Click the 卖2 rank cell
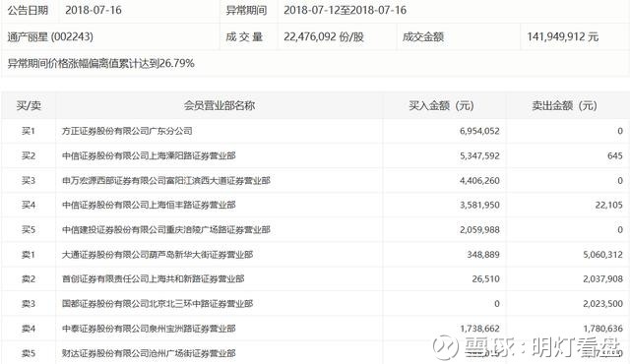This screenshot has width=630, height=364. click(x=29, y=279)
